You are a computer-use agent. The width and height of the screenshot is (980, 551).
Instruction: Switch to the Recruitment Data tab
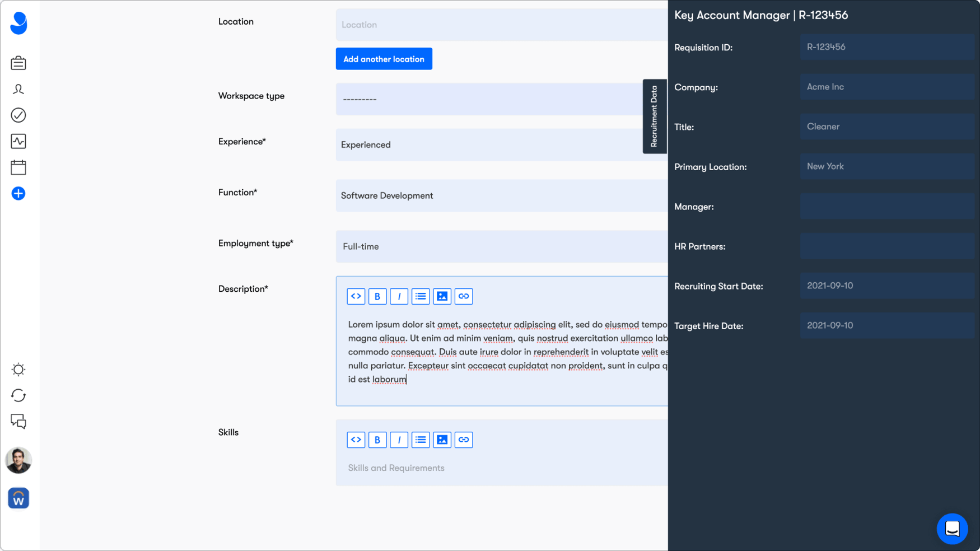655,116
